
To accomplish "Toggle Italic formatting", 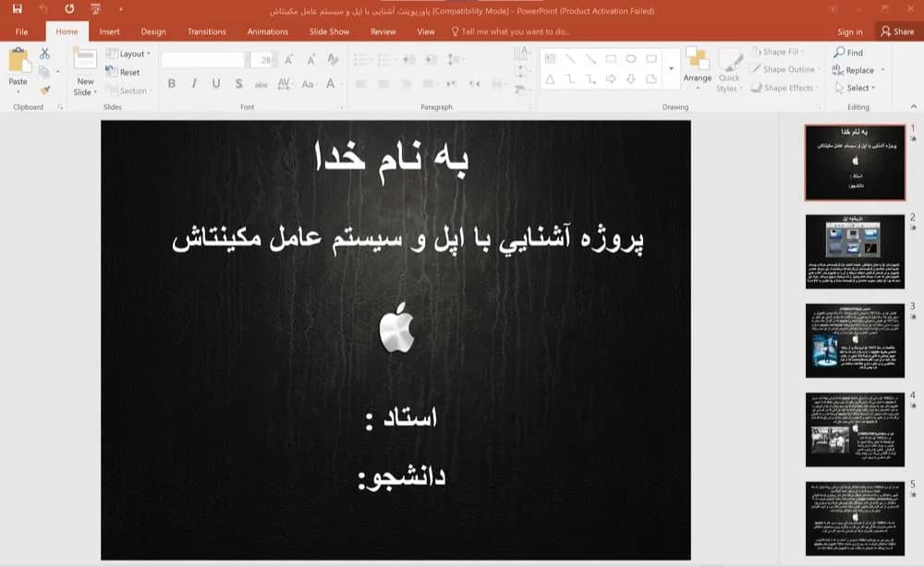I will coord(194,84).
